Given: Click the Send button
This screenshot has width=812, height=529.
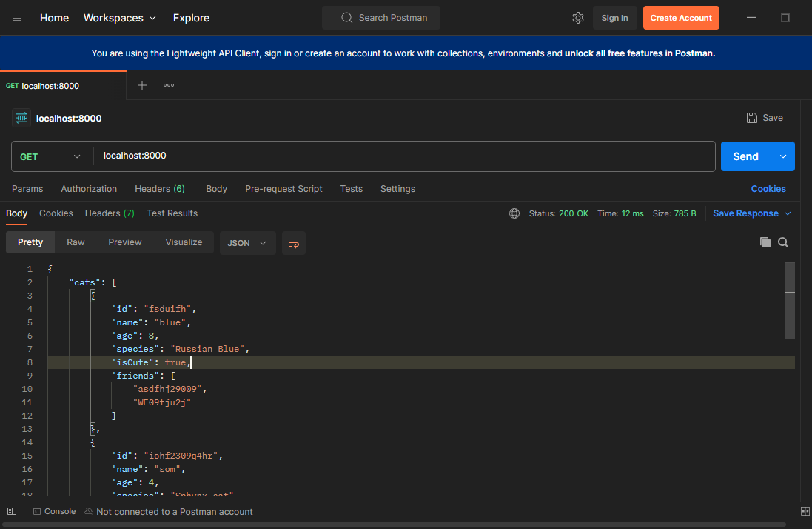Looking at the screenshot, I should [745, 156].
